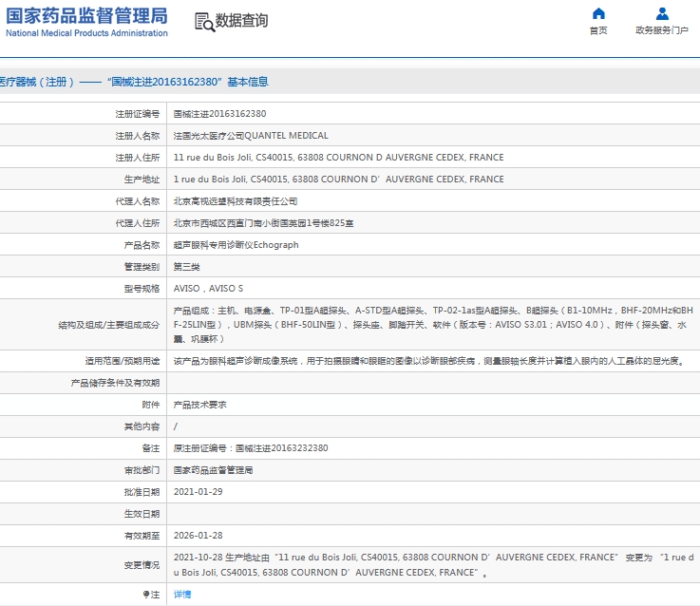Click the 注册证编号 row label
Viewport: 700px width, 606px height.
(x=138, y=114)
